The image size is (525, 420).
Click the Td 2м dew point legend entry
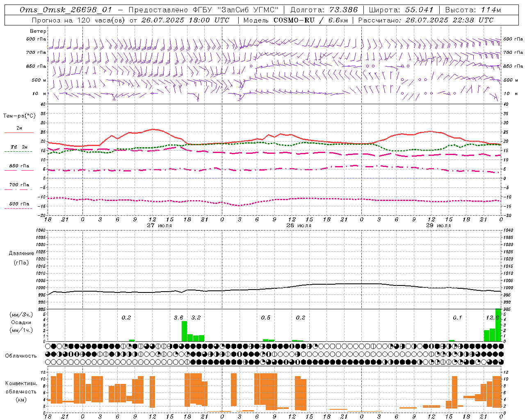pos(19,147)
